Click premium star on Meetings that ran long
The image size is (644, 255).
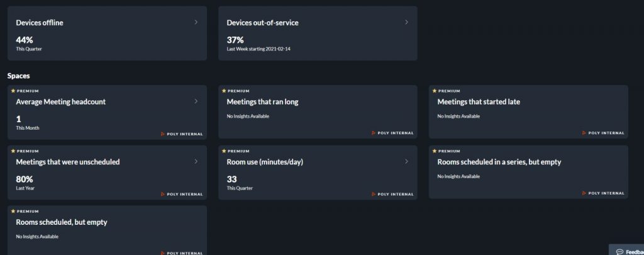pos(223,91)
